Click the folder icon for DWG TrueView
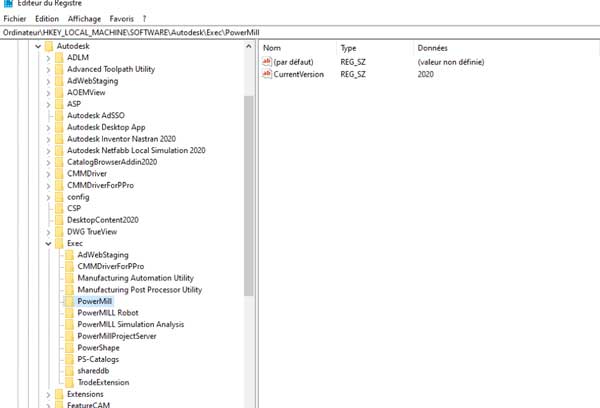600x408 pixels. pos(58,232)
